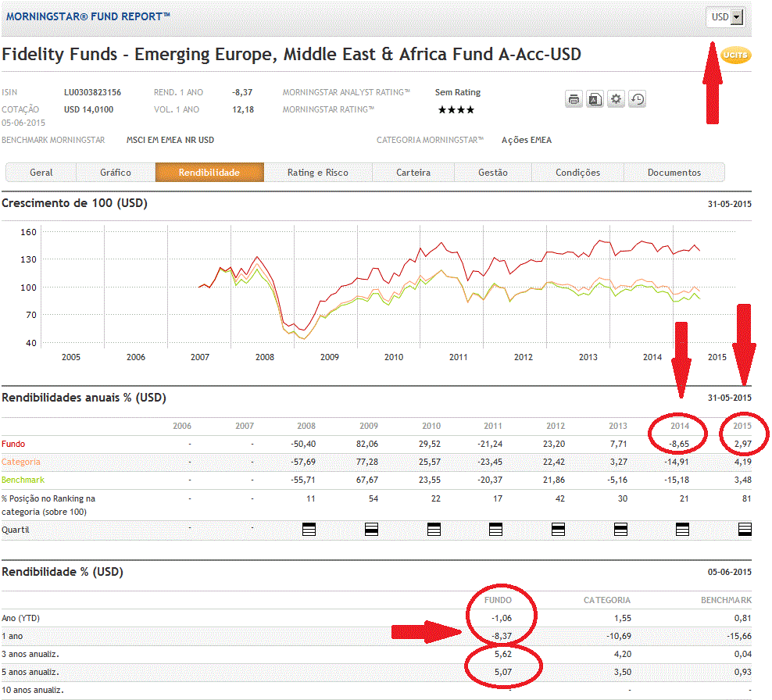Switch to the Gráfico tab
This screenshot has height=700, width=772.
116,173
